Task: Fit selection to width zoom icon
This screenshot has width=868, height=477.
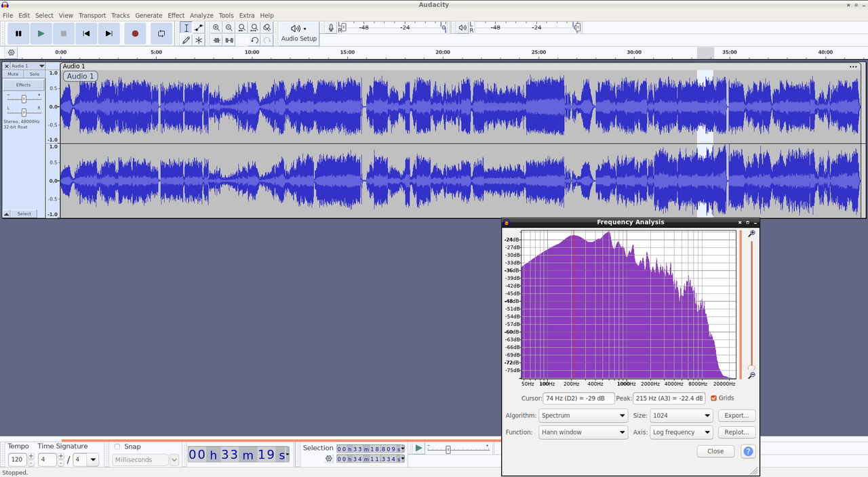Action: [241, 28]
